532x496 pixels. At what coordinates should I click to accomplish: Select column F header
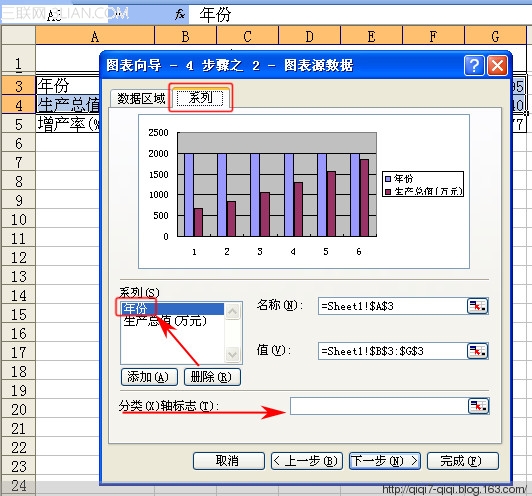click(433, 36)
